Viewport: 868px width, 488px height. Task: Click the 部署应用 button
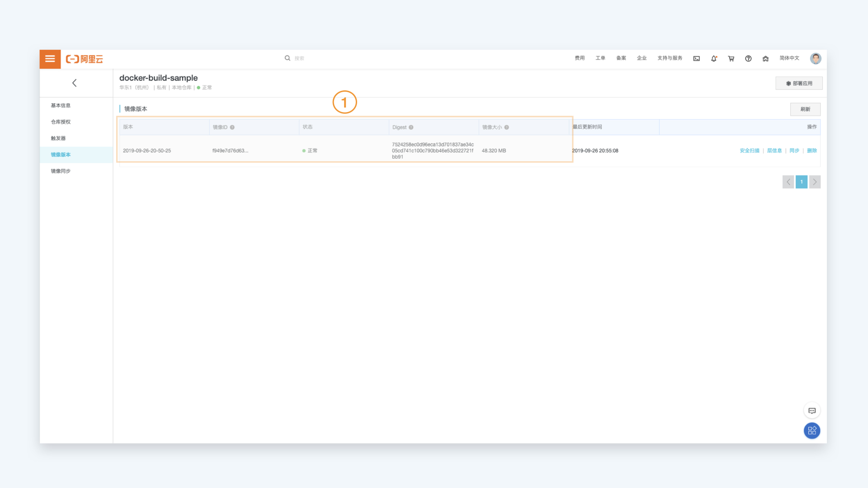799,84
